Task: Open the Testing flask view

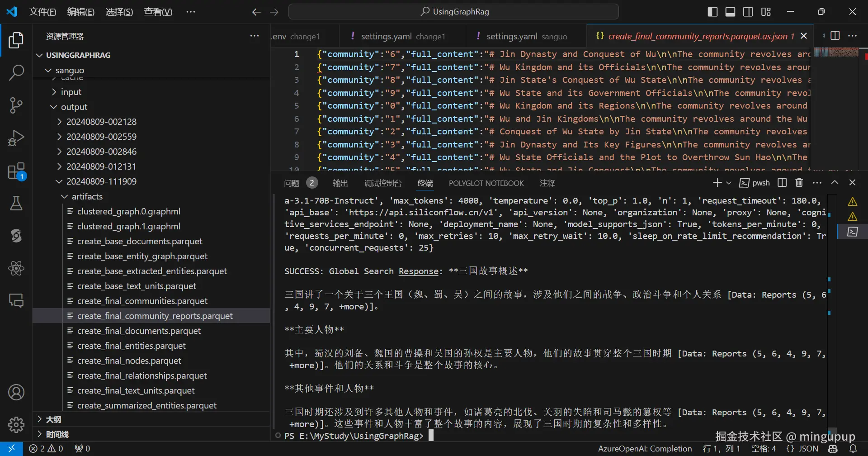Action: coord(16,204)
